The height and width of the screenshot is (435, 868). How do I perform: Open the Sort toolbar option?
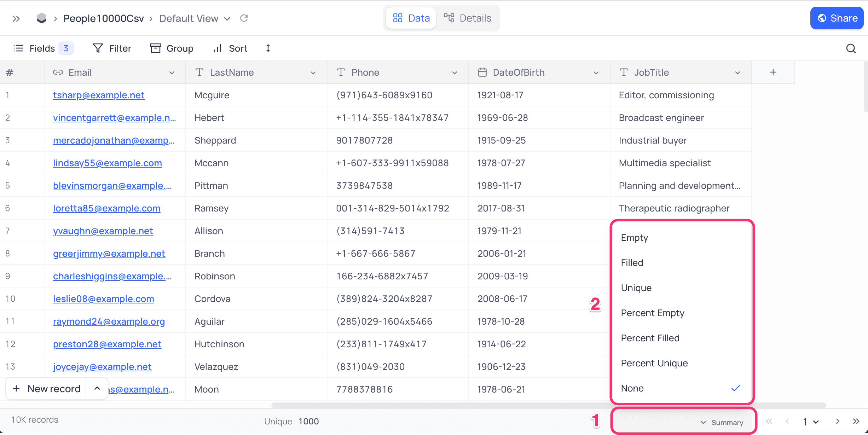coord(231,48)
